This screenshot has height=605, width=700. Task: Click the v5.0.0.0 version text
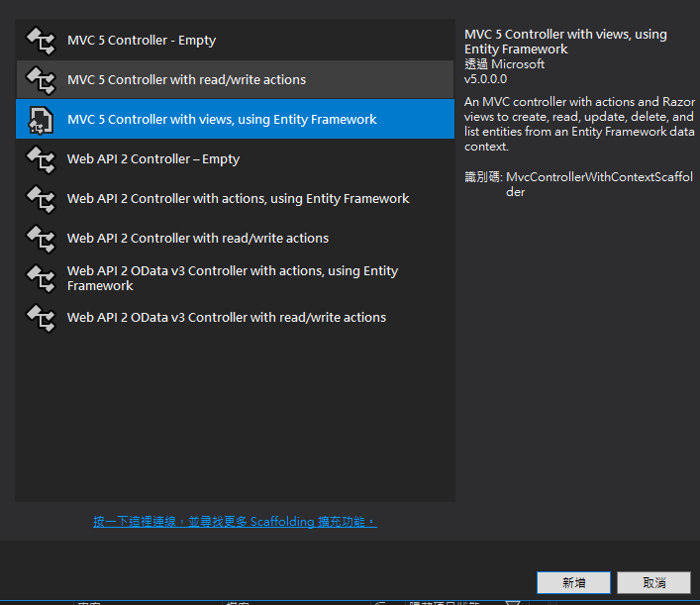click(486, 79)
